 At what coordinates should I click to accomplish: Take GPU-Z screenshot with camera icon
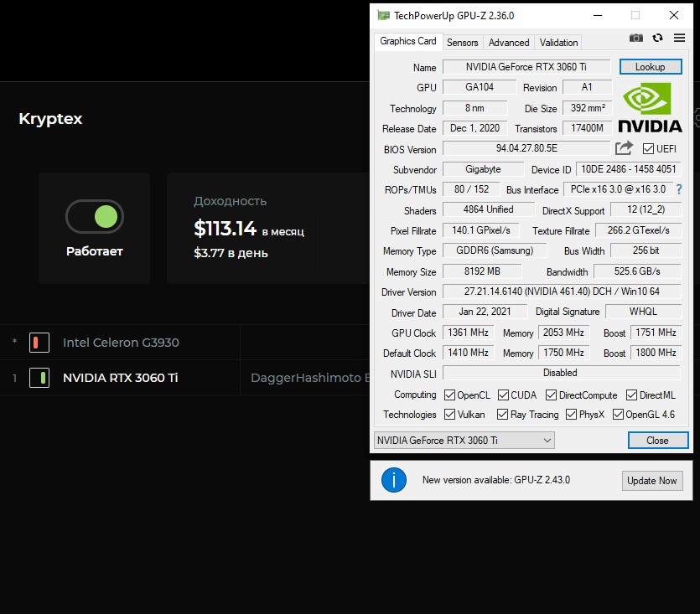(x=635, y=38)
